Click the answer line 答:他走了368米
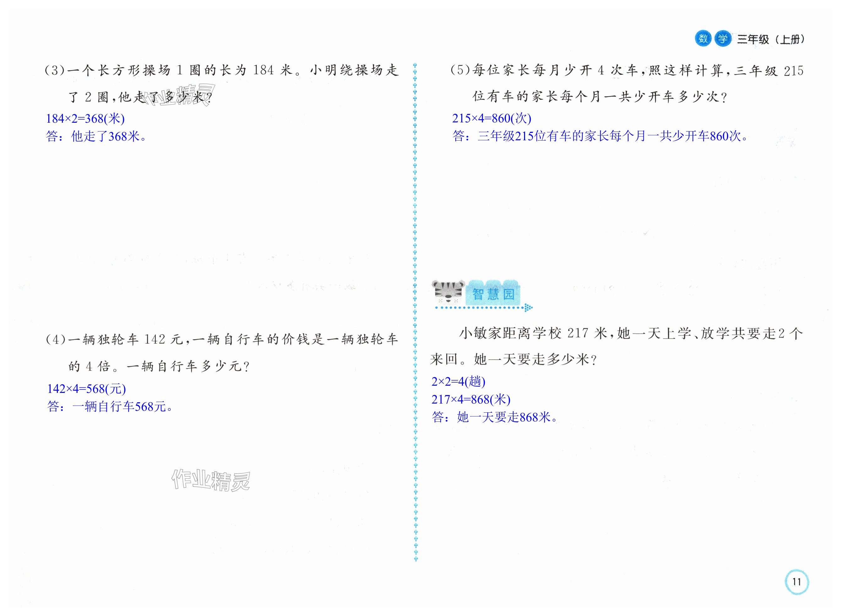 point(96,137)
